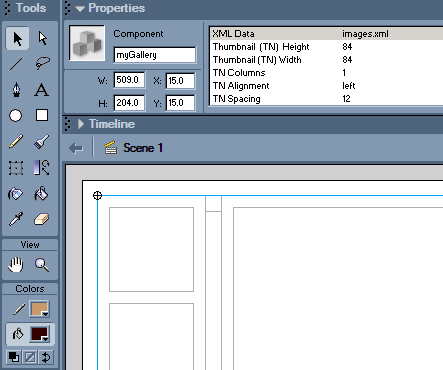Collapse the Properties panel
Screen dimensions: 443x370
coord(80,9)
